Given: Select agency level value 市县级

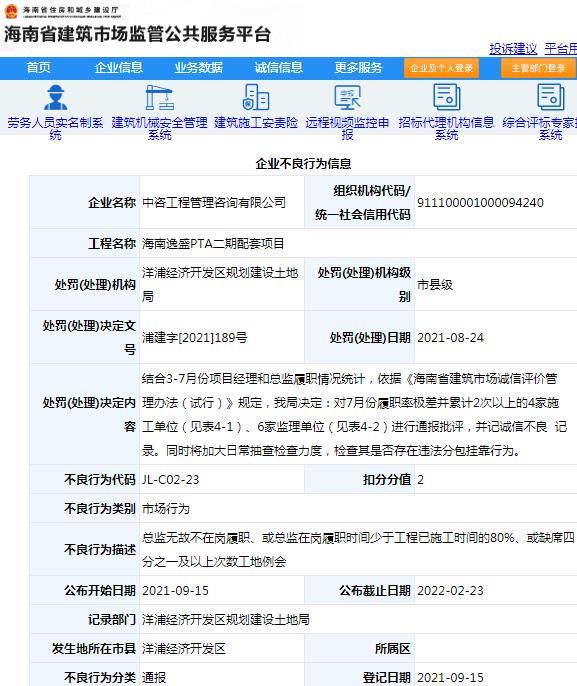Looking at the screenshot, I should click(x=435, y=285).
